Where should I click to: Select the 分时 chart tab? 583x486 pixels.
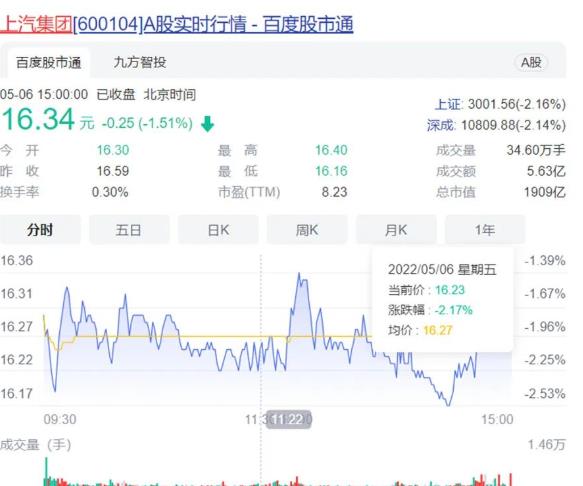tap(40, 230)
